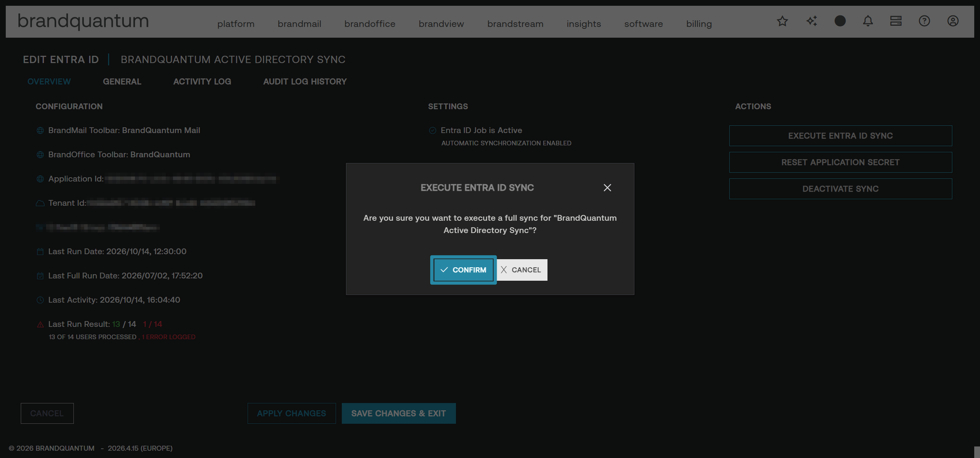Open the brandstream menu
Image resolution: width=980 pixels, height=458 pixels.
[516, 24]
